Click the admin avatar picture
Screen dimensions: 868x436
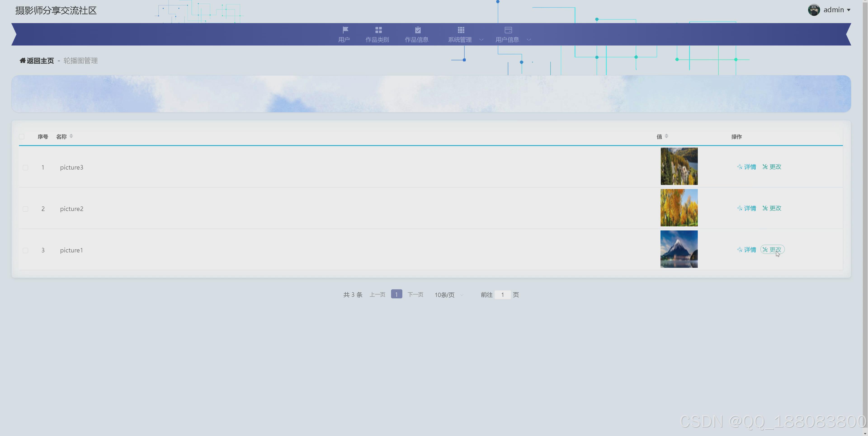(x=814, y=10)
